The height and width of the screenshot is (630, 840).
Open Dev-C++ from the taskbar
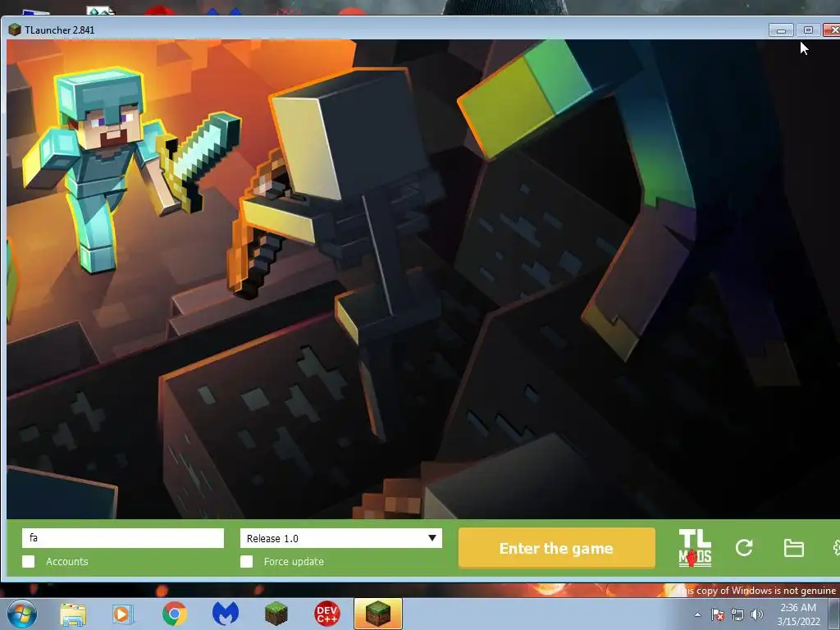click(327, 614)
